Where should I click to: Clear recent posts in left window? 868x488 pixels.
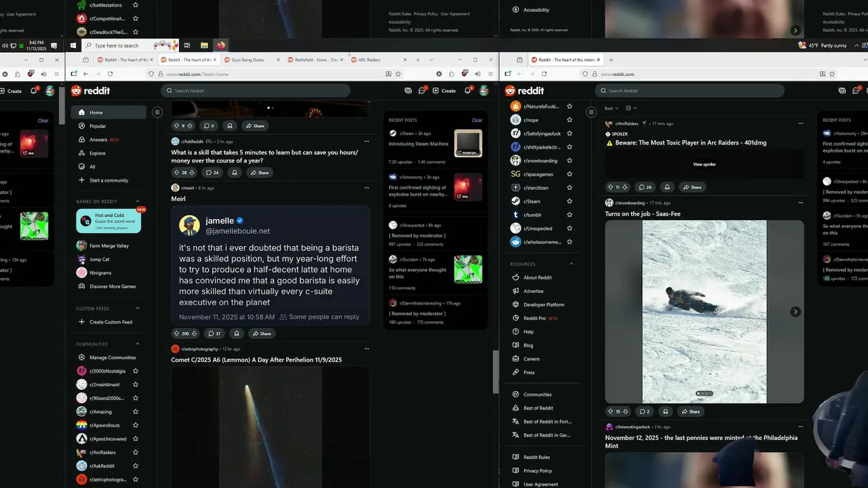(477, 120)
